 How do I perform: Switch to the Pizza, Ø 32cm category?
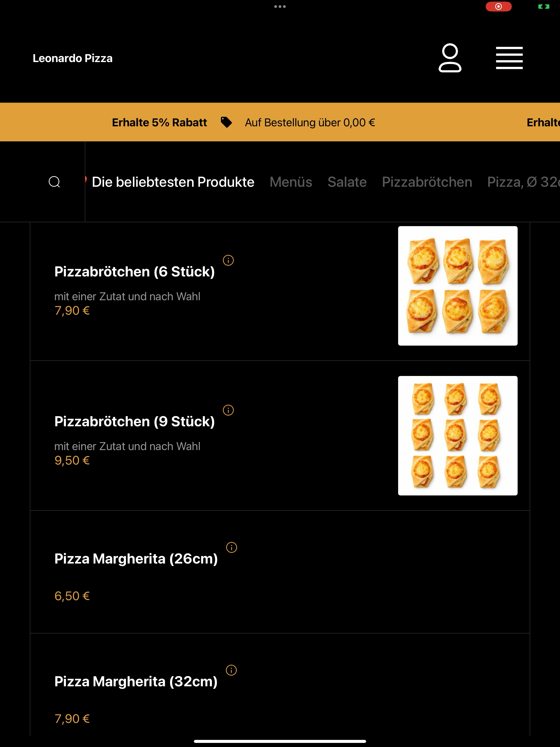pyautogui.click(x=524, y=182)
